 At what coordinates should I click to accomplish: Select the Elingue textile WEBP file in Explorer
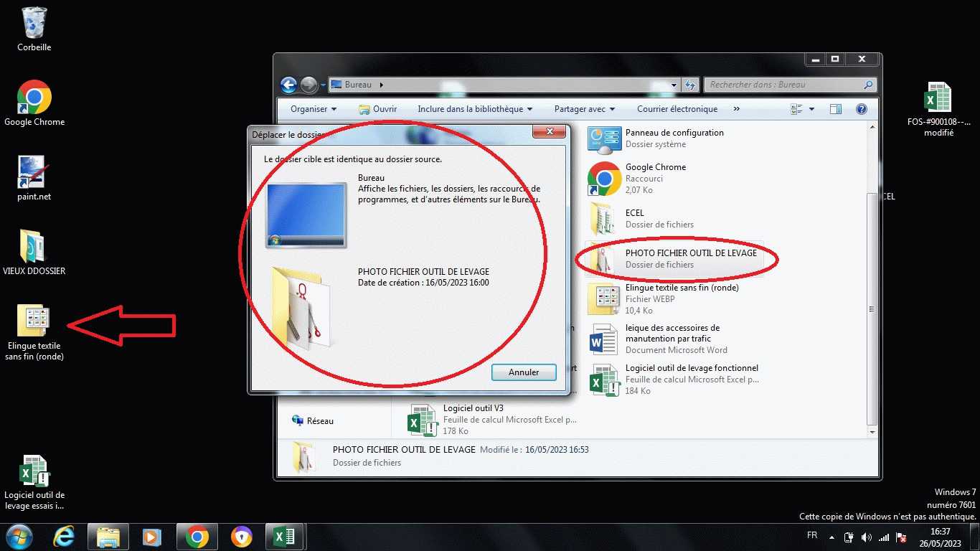[x=674, y=299]
